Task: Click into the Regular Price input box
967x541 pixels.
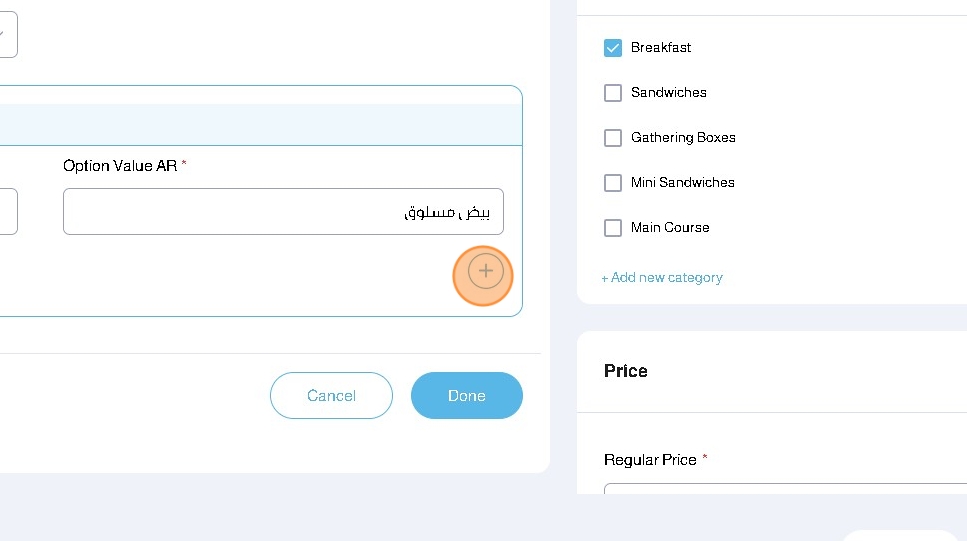Action: [x=785, y=489]
